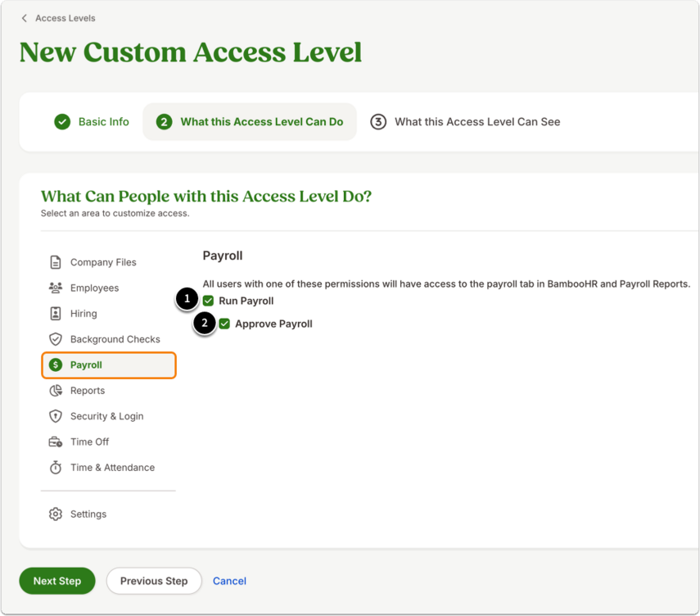
Task: Uncheck the Run Payroll checkbox
Action: click(208, 301)
